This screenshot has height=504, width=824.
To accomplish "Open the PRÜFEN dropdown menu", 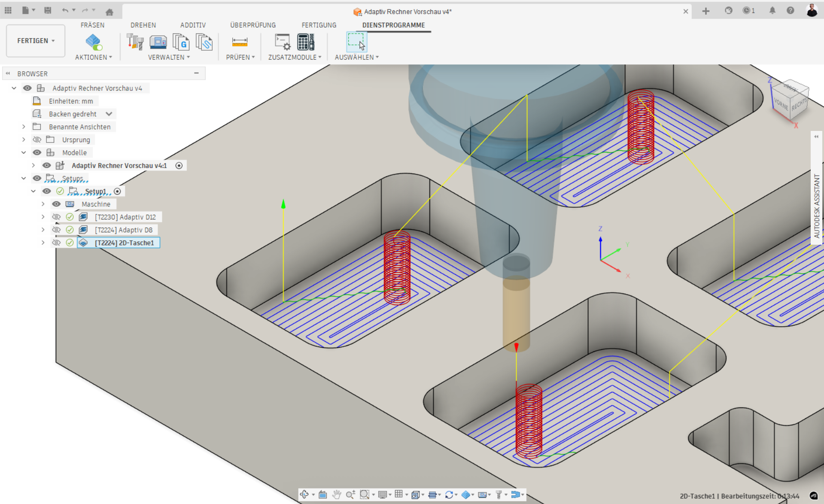I will pyautogui.click(x=240, y=57).
